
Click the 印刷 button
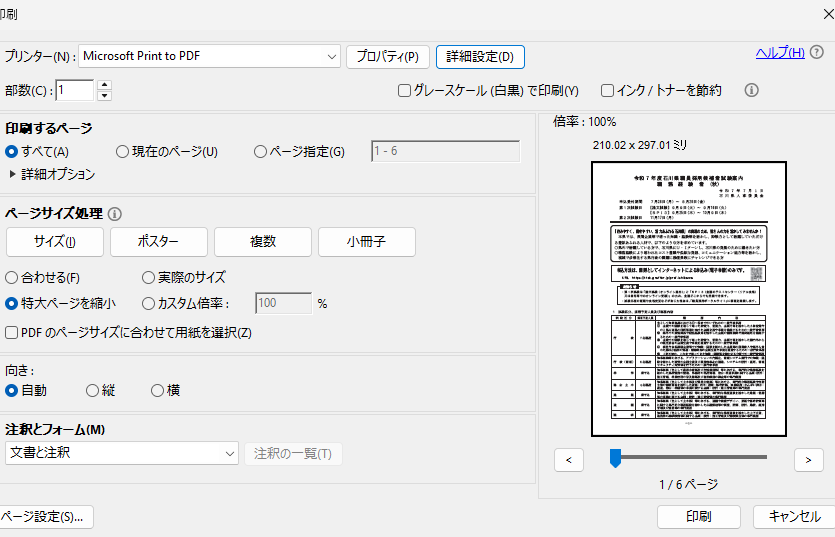point(698,516)
